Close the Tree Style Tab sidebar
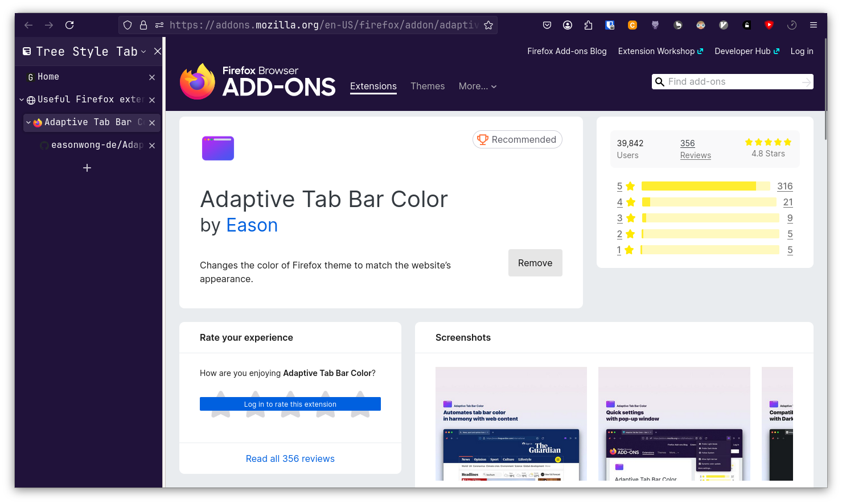 [x=158, y=51]
